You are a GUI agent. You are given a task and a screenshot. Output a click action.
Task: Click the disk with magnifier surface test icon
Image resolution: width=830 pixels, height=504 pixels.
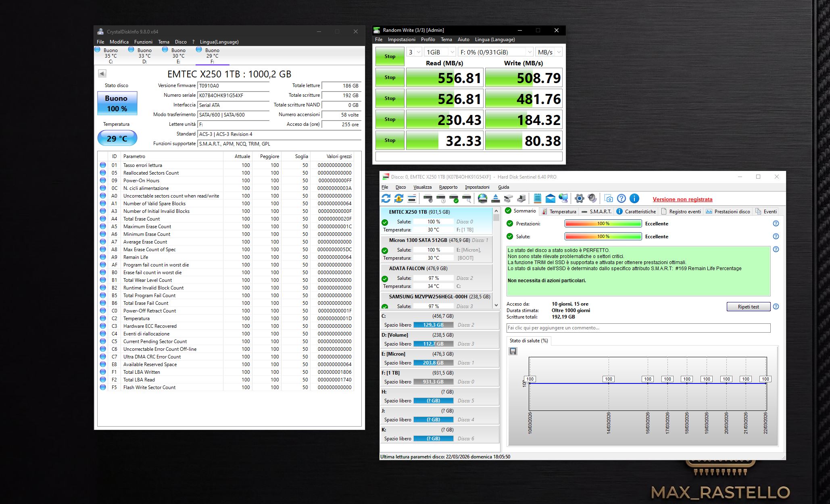[x=467, y=198]
